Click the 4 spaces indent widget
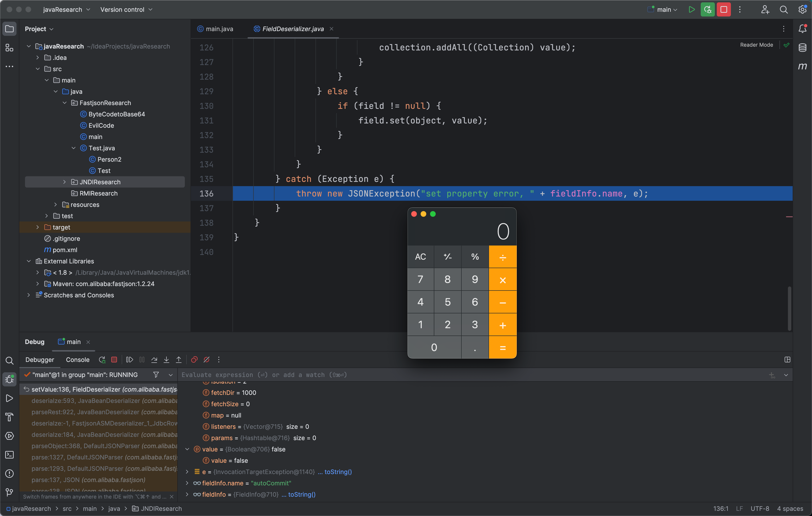The width and height of the screenshot is (812, 516). click(790, 509)
